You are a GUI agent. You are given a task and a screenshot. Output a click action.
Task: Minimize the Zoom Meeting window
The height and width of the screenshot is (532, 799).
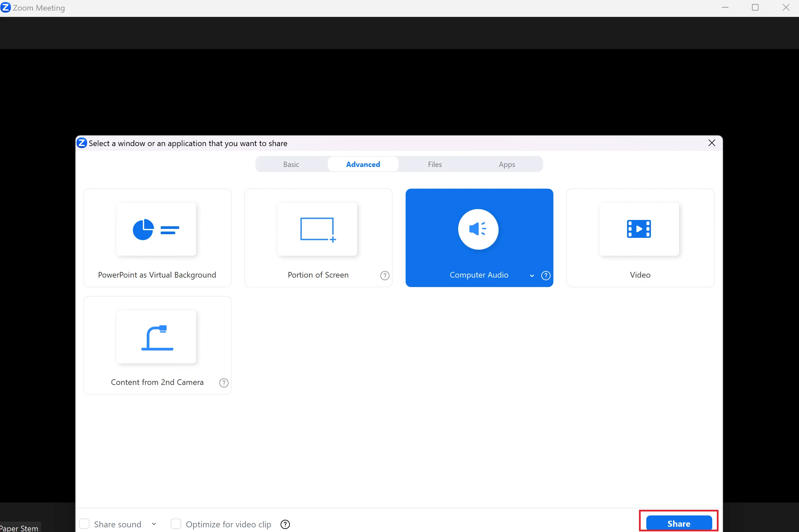[x=725, y=8]
